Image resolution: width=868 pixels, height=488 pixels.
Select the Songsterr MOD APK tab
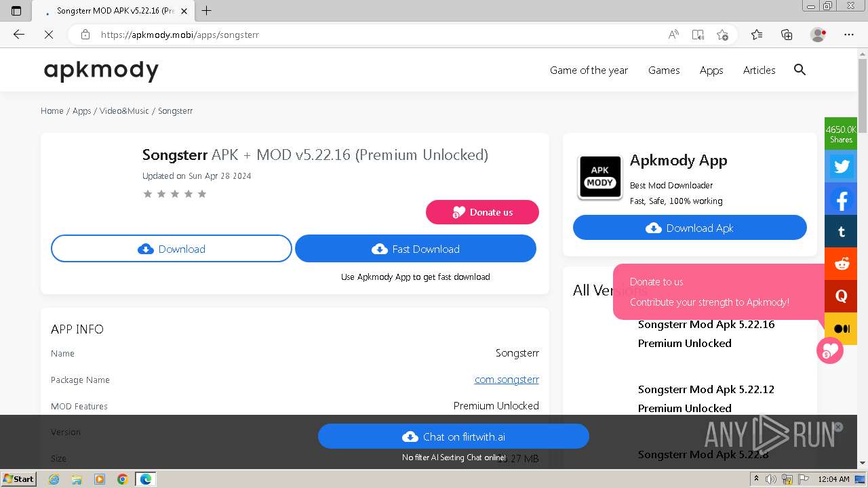pyautogui.click(x=112, y=11)
